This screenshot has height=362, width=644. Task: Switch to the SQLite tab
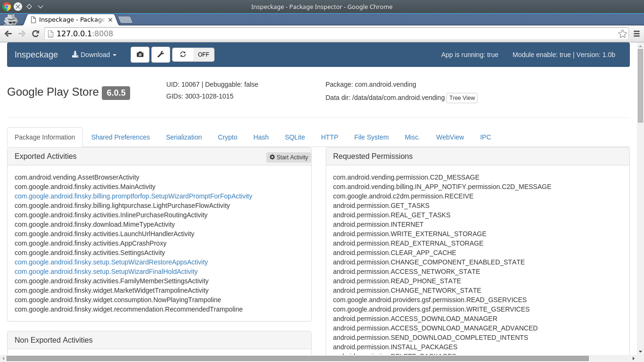[295, 137]
